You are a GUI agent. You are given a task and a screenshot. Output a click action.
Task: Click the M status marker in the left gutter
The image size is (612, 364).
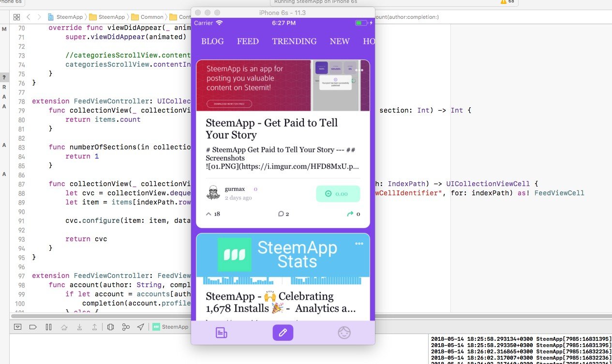pos(4,29)
